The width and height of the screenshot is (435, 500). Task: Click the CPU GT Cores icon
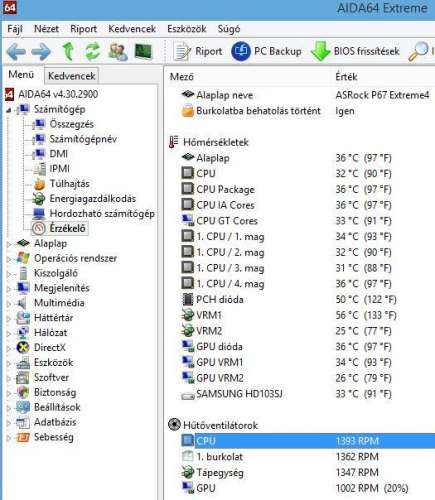click(x=188, y=220)
